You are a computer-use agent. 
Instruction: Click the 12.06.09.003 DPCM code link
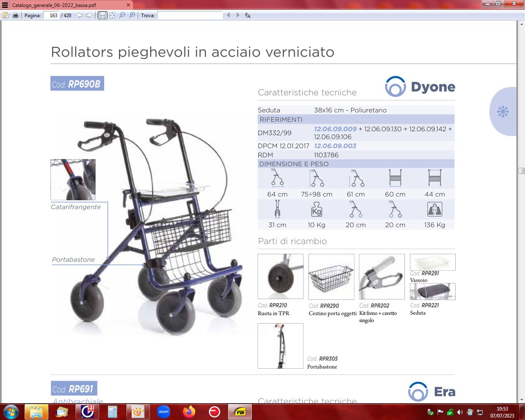335,146
